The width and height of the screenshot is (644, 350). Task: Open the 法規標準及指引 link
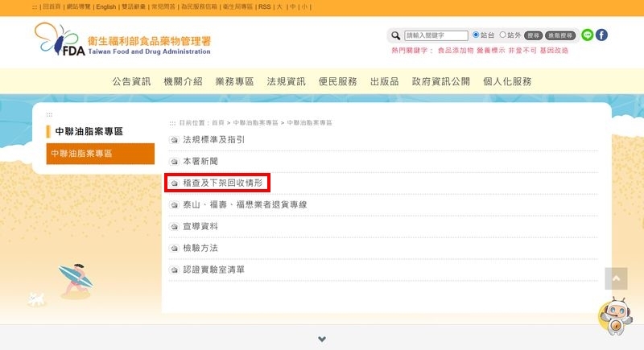coord(213,140)
